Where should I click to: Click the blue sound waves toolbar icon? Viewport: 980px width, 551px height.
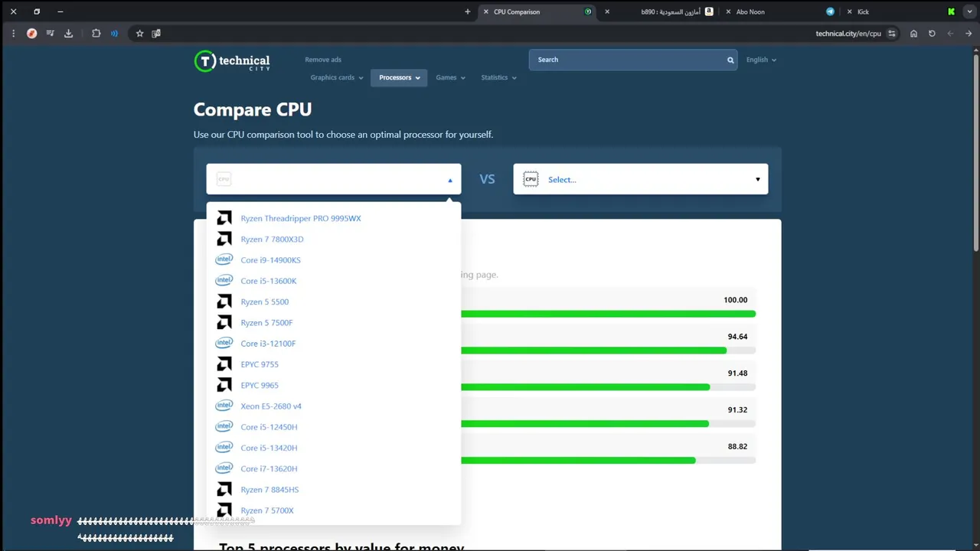114,34
